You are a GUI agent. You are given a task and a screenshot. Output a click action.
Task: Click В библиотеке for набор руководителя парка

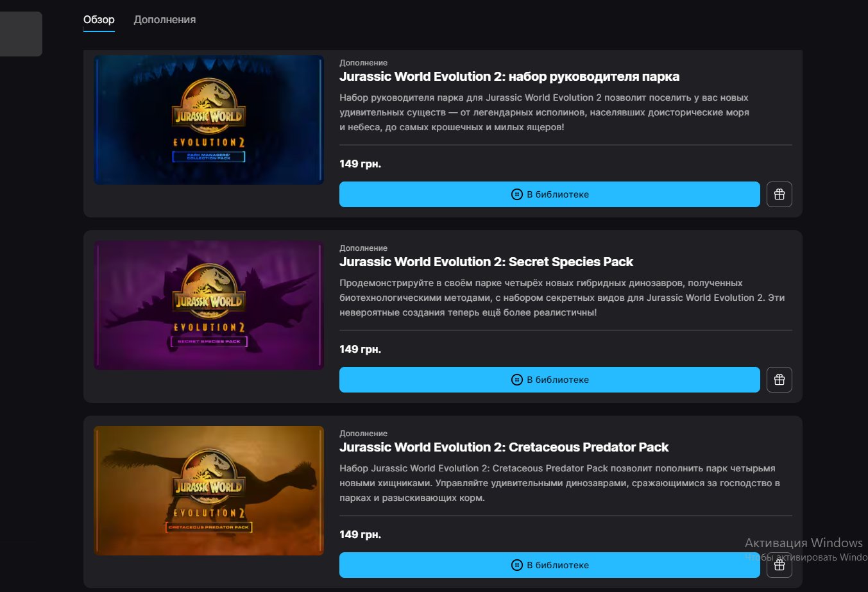coord(550,194)
